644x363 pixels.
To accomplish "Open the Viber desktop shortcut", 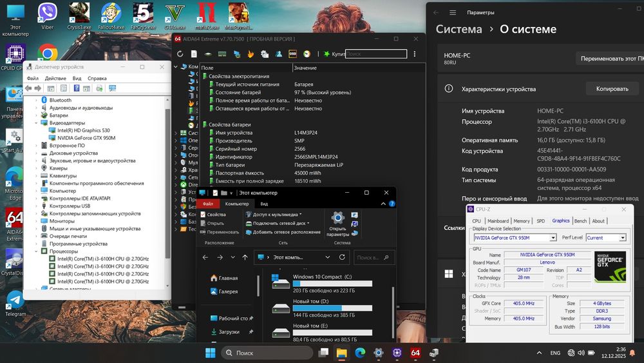I will pos(47,17).
